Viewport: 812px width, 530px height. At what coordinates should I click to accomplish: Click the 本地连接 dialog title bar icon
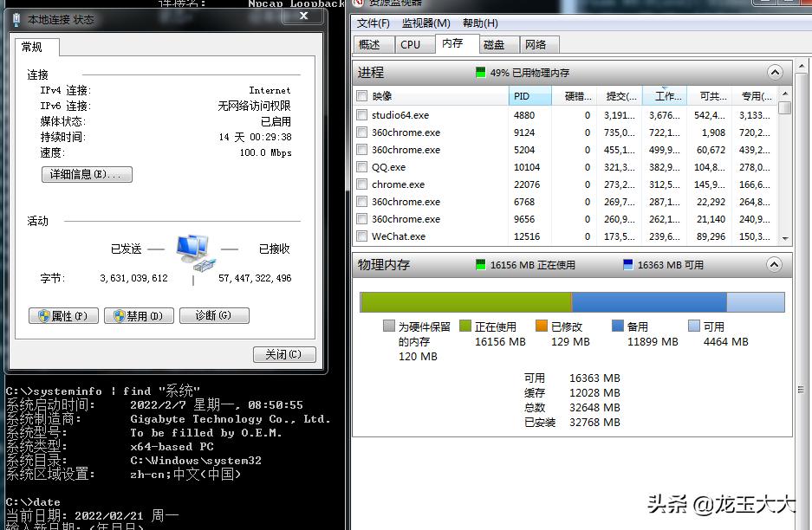pos(15,19)
